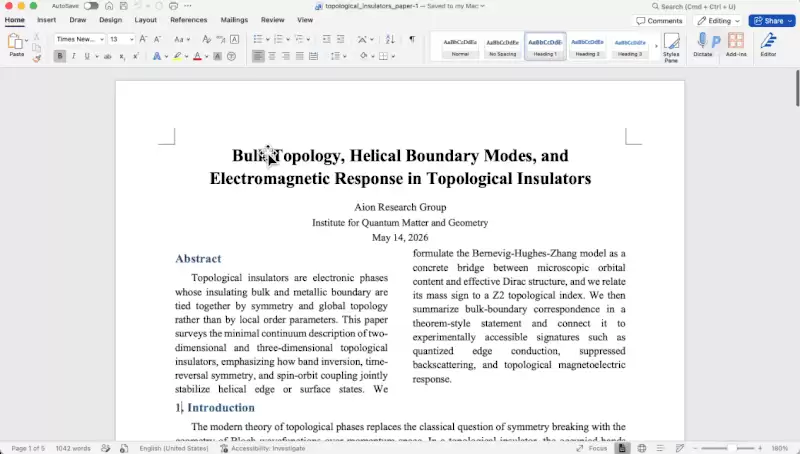Open the Insert tab
The image size is (800, 454).
click(x=46, y=20)
